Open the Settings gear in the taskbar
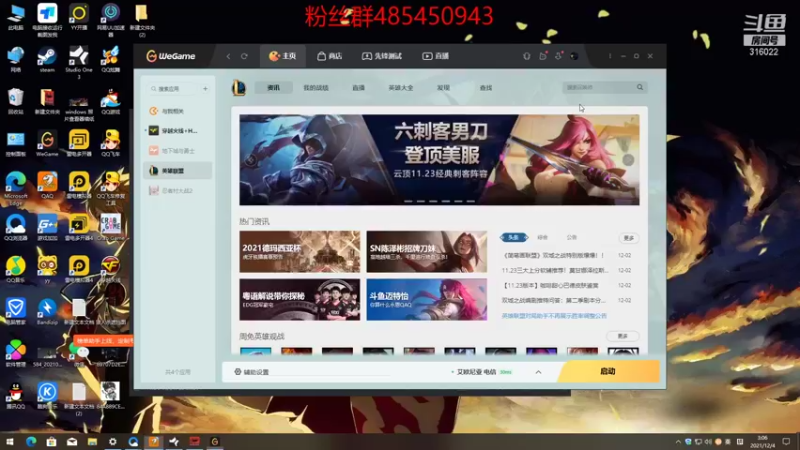 pos(113,441)
